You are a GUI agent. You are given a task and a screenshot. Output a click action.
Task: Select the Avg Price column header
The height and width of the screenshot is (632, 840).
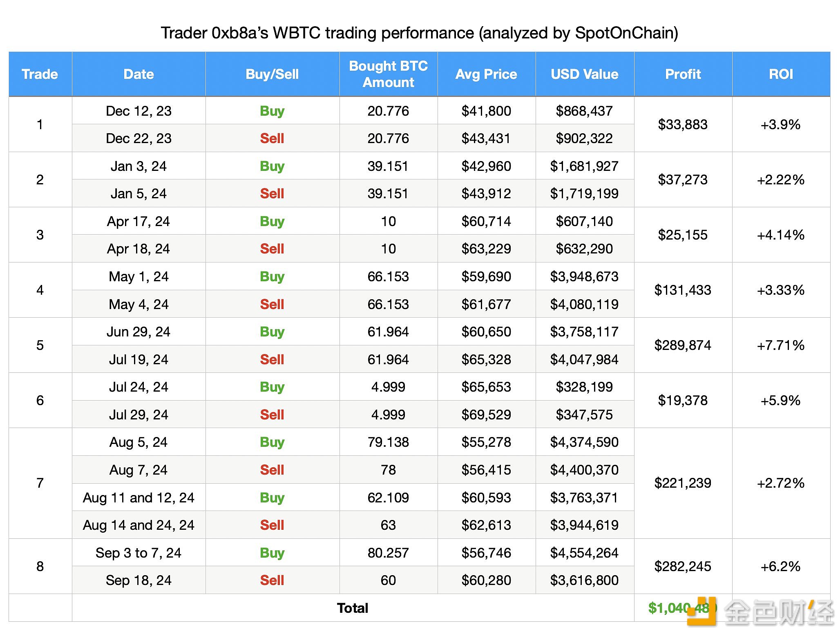pyautogui.click(x=486, y=74)
